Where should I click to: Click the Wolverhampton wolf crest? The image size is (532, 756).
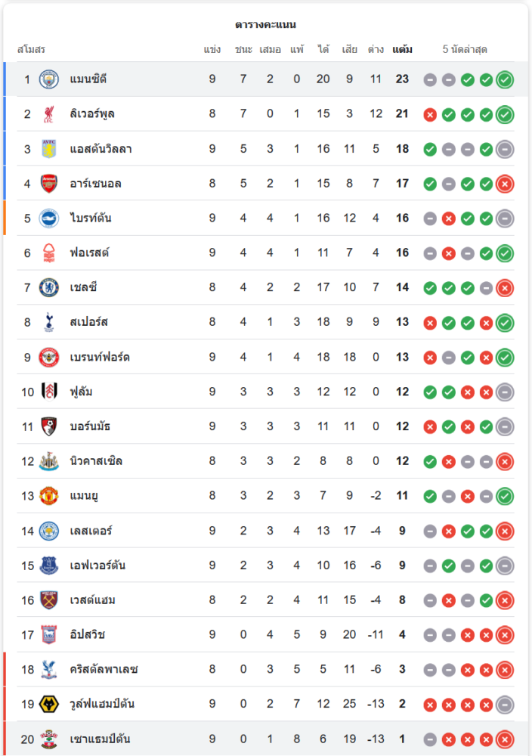click(x=49, y=705)
